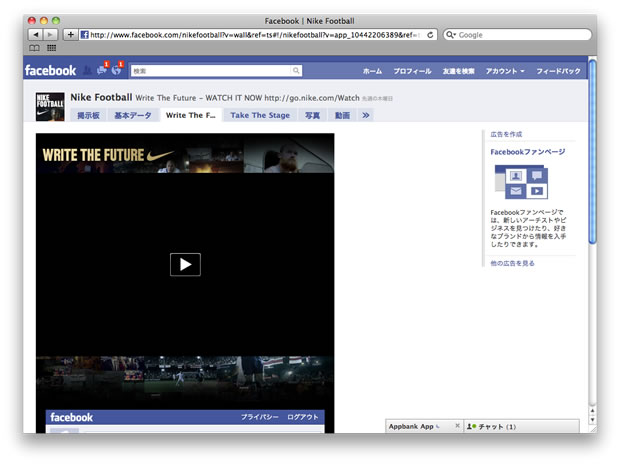Click the add bookmark plus button
Screen dimensions: 620x465
coord(70,35)
